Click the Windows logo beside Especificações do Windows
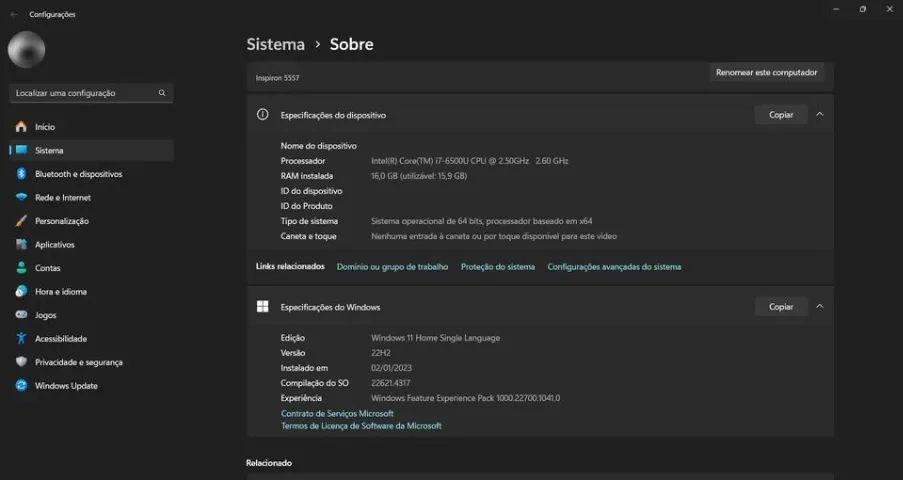903x480 pixels. pos(263,307)
